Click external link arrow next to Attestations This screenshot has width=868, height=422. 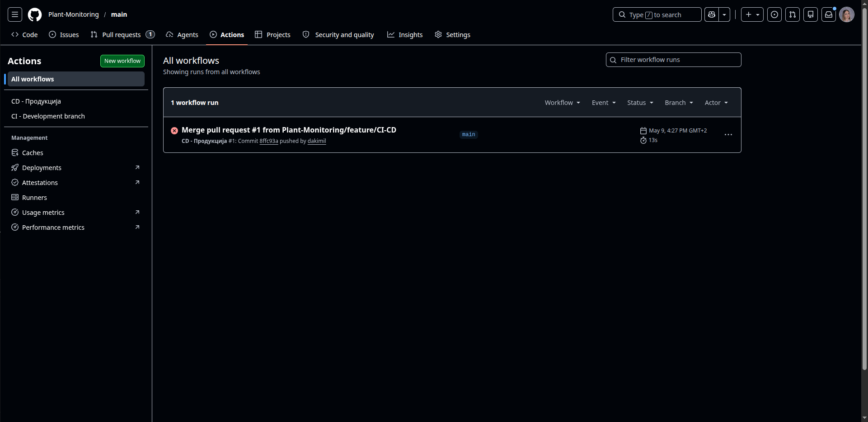tap(137, 182)
